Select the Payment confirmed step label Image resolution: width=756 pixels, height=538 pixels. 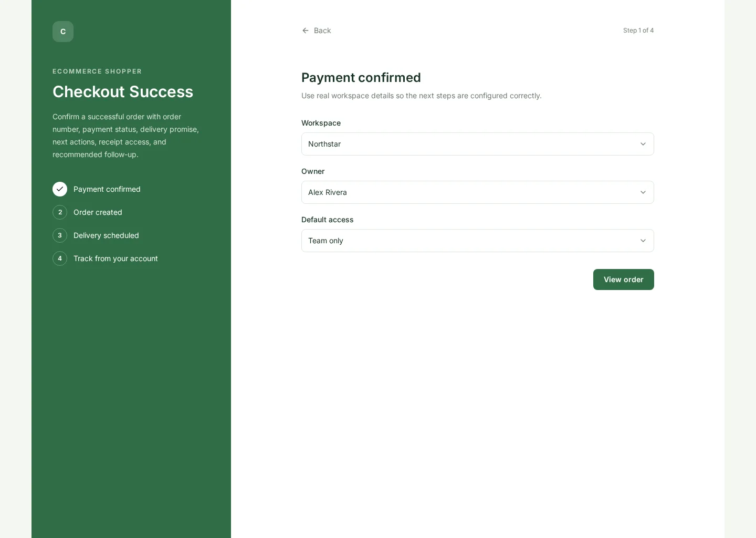coord(107,189)
